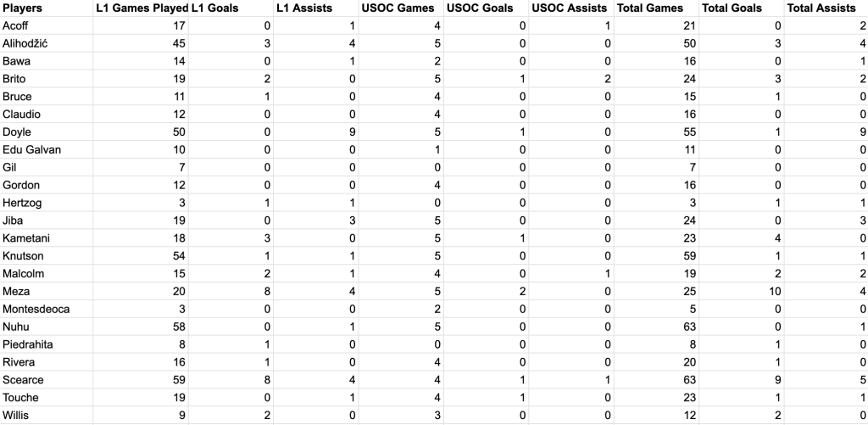Select the L1 Games Played header cell
This screenshot has height=425, width=868.
(142, 8)
